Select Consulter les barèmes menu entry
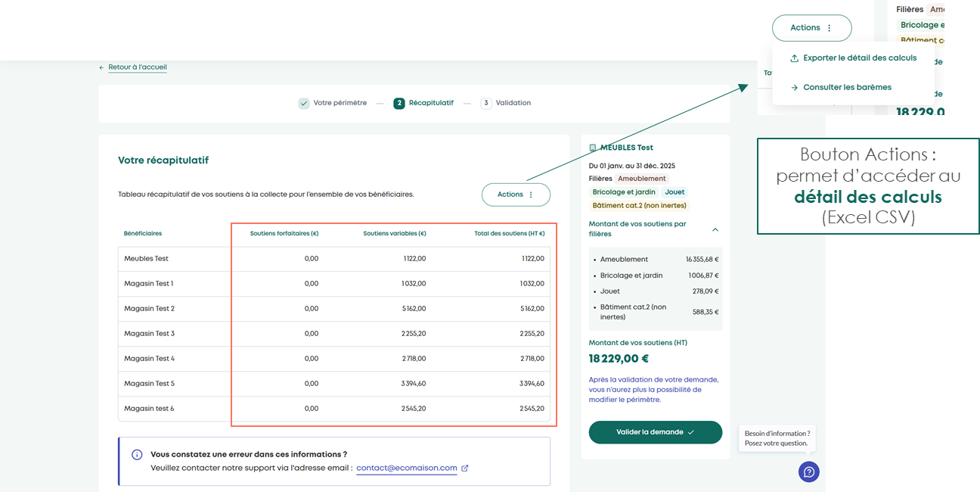The width and height of the screenshot is (980, 492). (847, 88)
